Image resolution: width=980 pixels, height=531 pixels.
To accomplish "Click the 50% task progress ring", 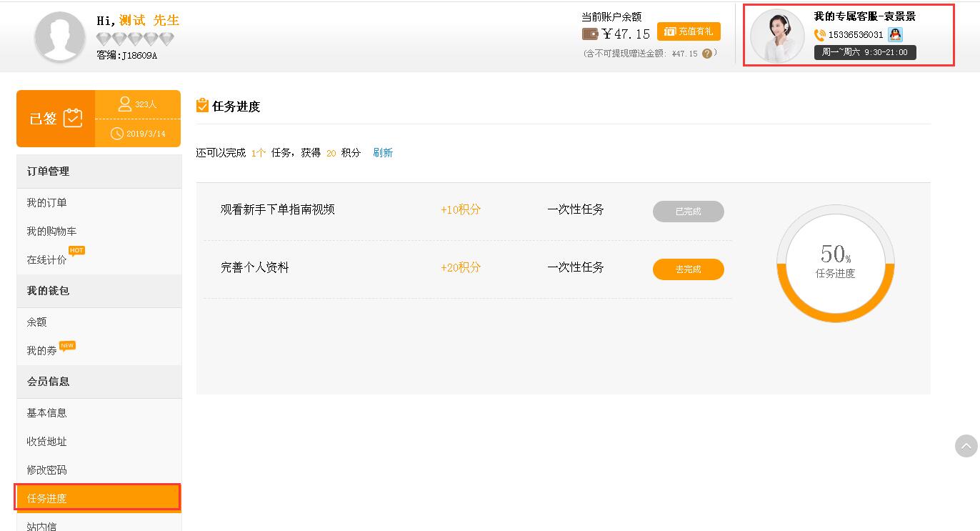I will point(835,263).
